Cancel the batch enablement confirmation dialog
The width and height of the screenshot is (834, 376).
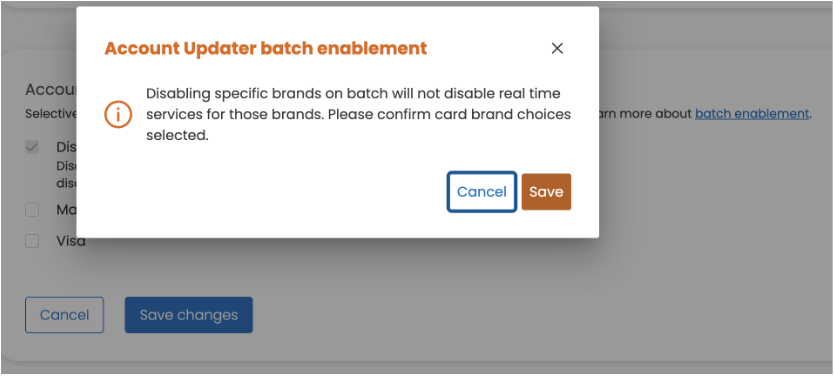coord(481,191)
